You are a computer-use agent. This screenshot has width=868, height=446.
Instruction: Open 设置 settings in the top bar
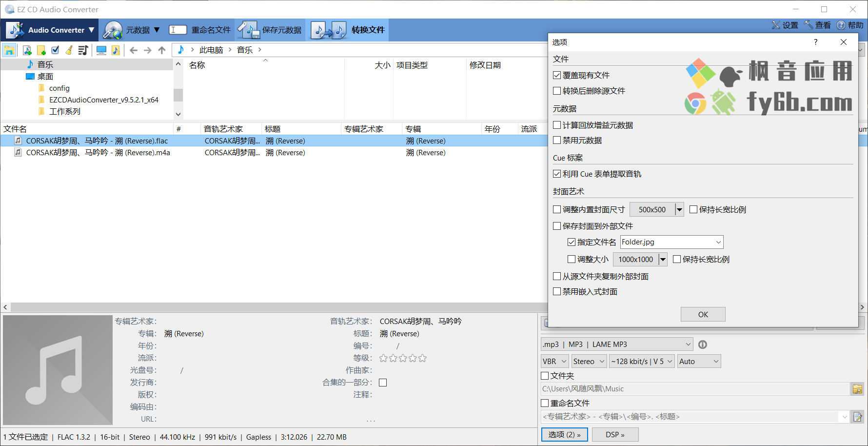tap(785, 25)
